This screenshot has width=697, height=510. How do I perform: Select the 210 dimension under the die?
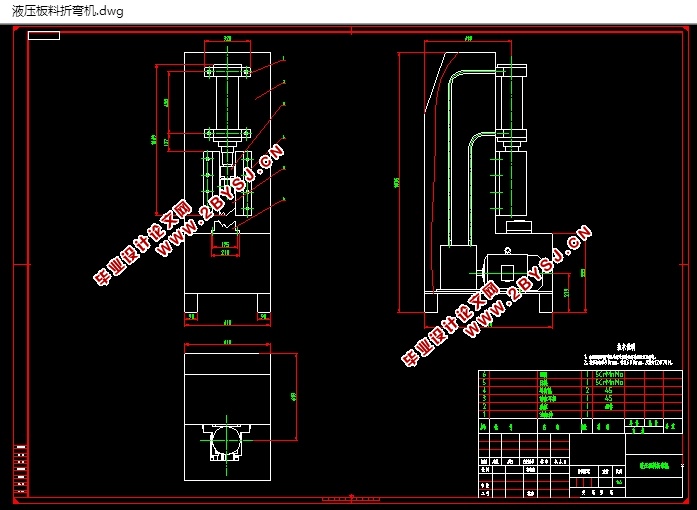coord(225,253)
